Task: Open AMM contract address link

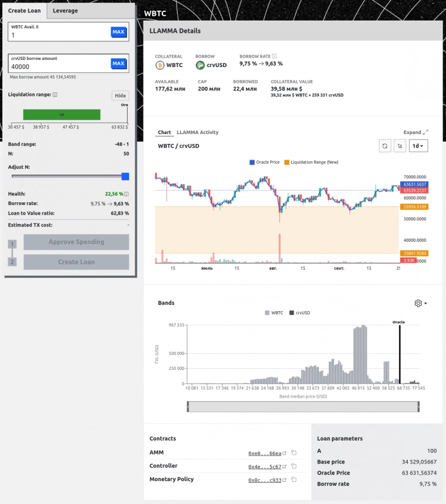Action: (x=267, y=453)
